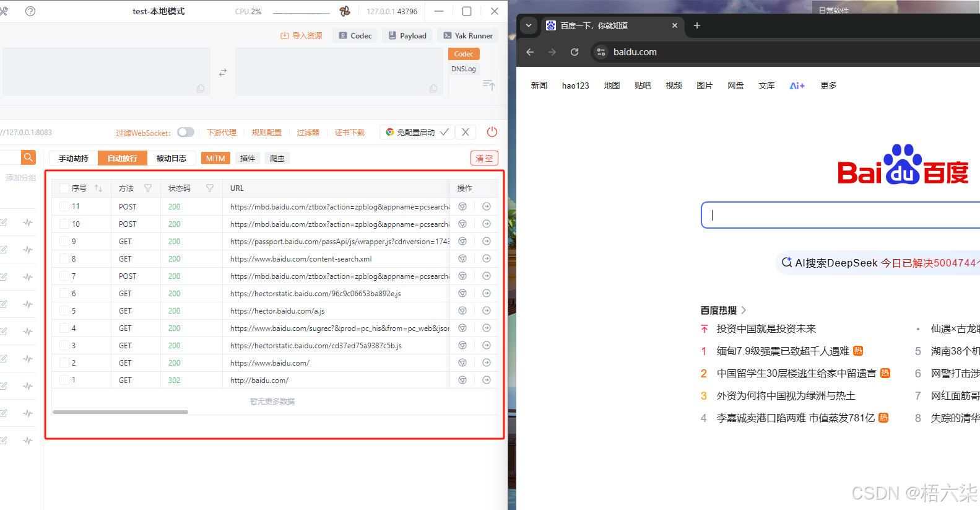Open 过滤器 link
The image size is (980, 510).
click(308, 133)
